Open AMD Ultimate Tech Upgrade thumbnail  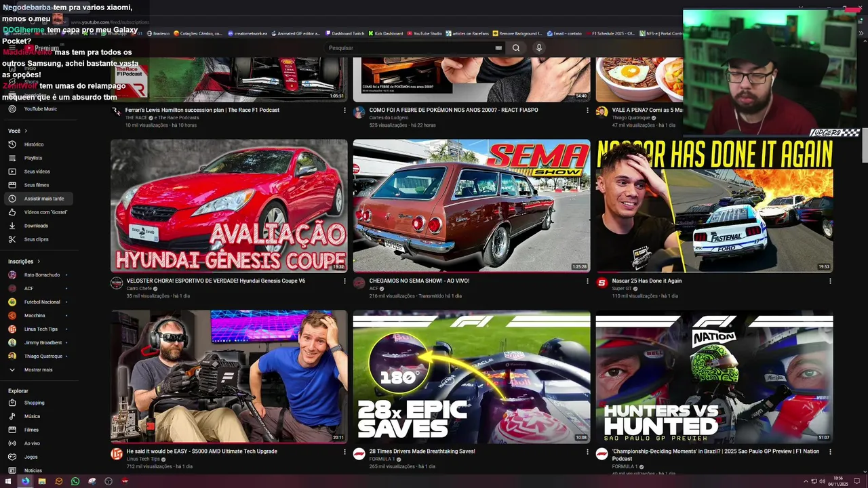click(x=229, y=377)
